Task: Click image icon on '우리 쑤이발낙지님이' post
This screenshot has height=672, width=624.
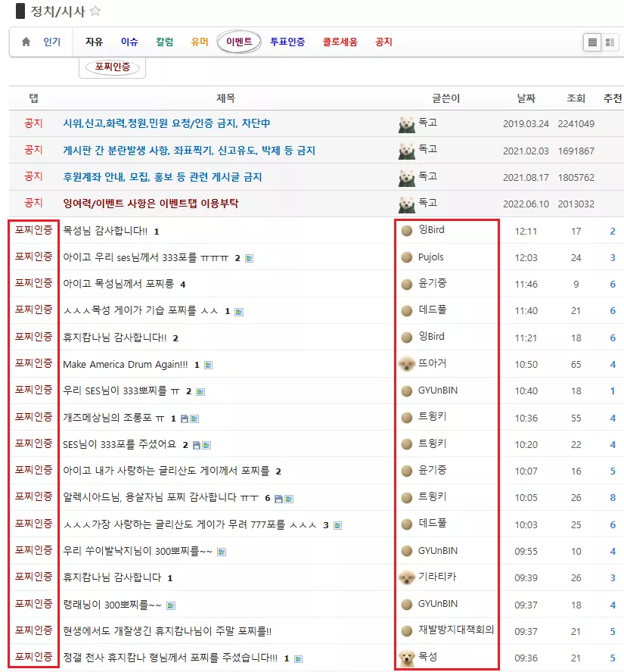Action: pos(222,552)
